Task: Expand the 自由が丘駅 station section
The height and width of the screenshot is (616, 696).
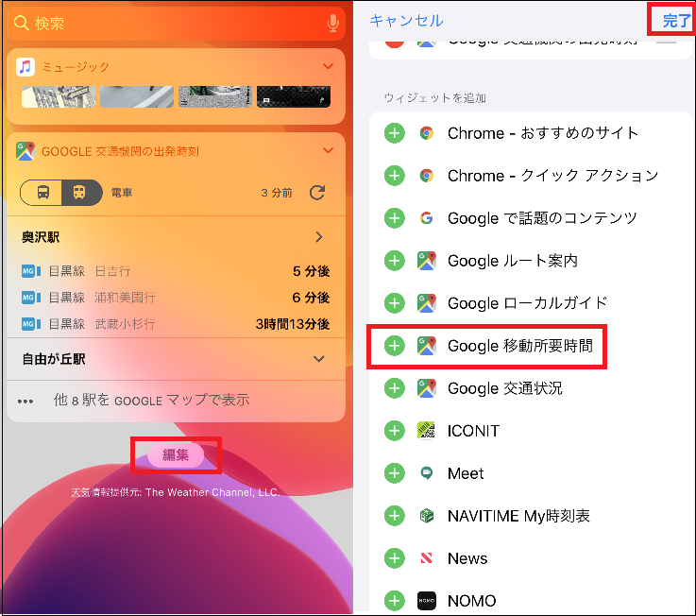Action: pyautogui.click(x=319, y=359)
